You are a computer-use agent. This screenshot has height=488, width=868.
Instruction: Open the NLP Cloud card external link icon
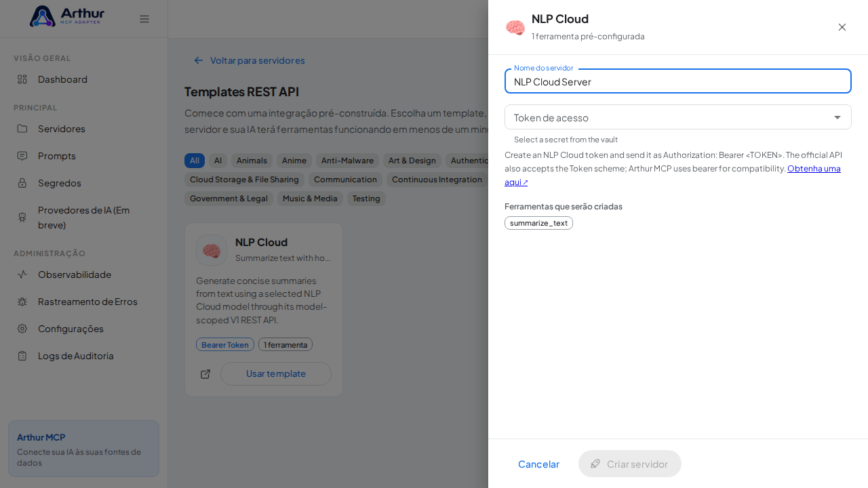(205, 374)
